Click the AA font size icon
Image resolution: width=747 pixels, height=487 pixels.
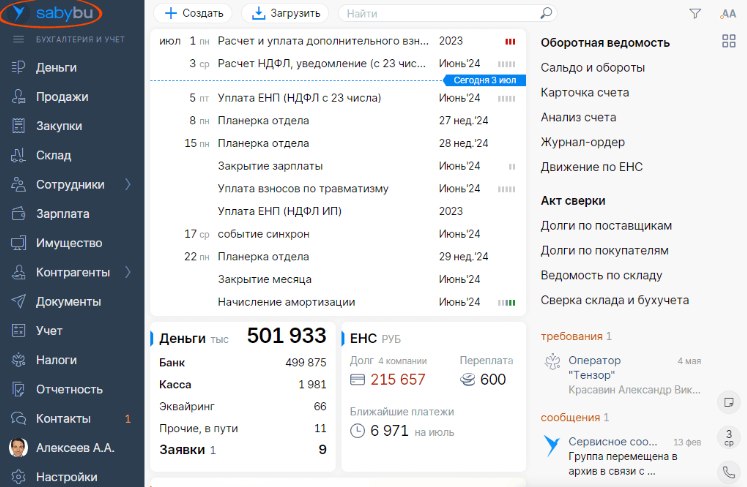(728, 14)
